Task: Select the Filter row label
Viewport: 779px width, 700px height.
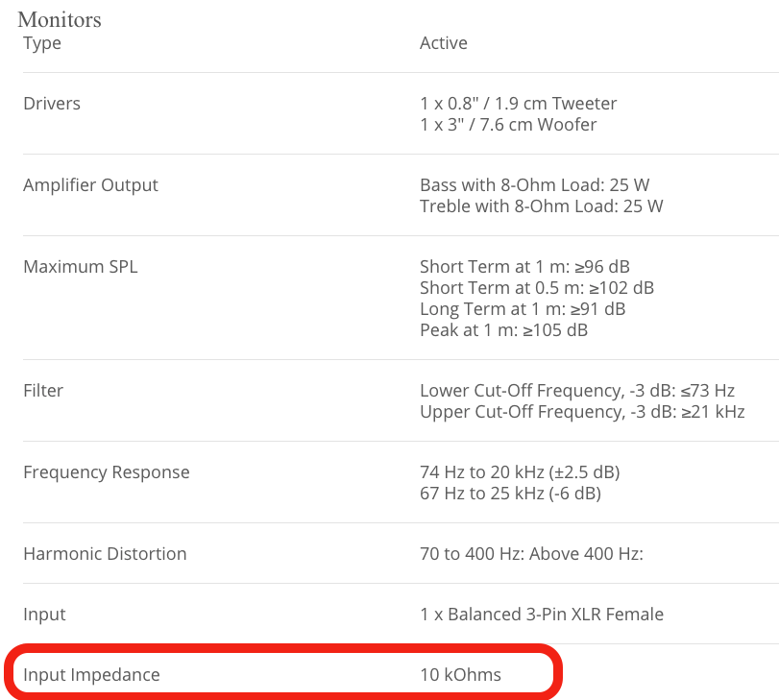Action: [x=43, y=391]
